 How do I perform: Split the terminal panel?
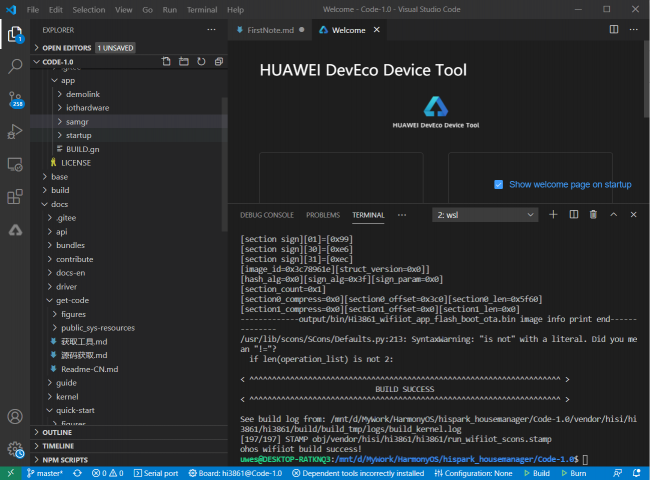click(x=574, y=215)
